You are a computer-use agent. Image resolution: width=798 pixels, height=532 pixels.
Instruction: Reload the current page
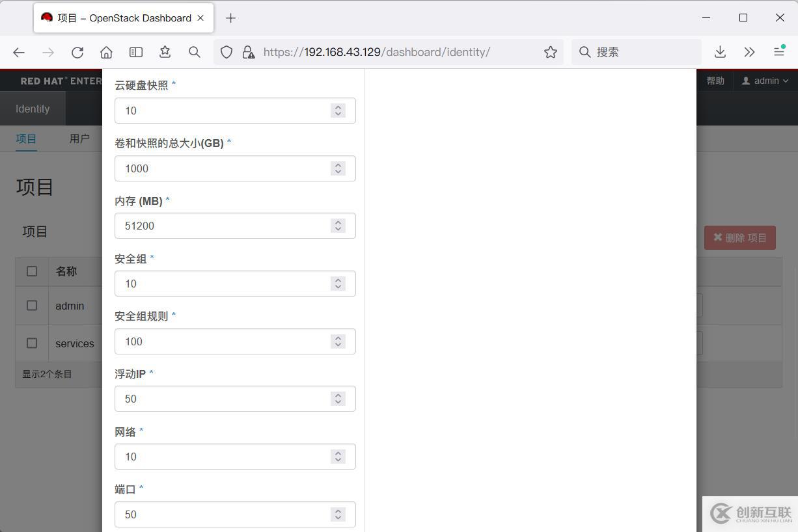tap(77, 52)
